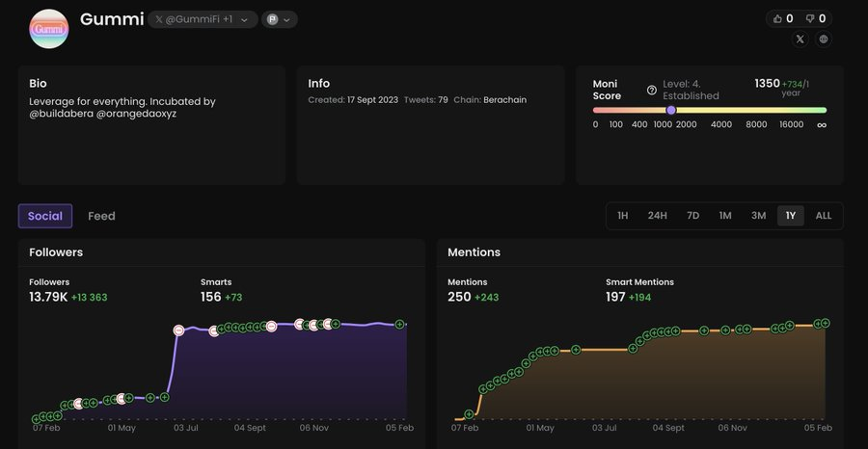Click last green plus marker on Followers chart
868x449 pixels.
coord(399,325)
